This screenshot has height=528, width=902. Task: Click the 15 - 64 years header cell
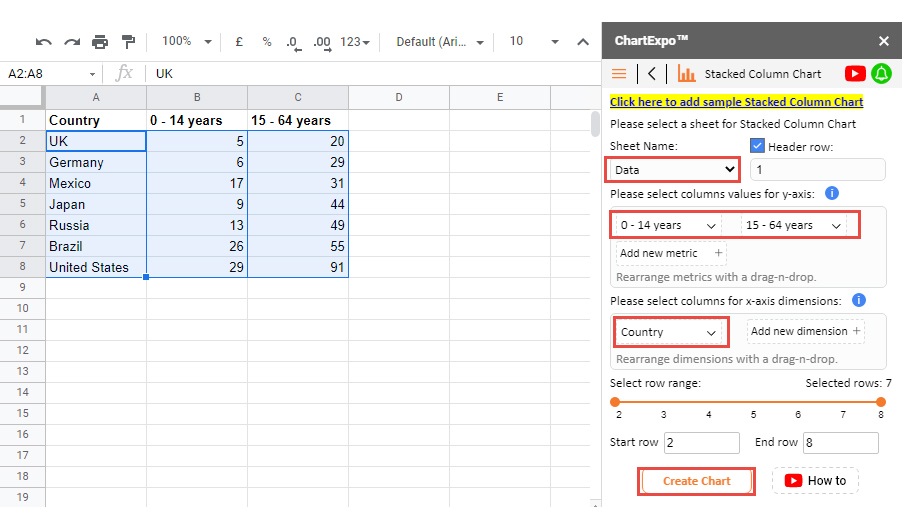point(298,120)
